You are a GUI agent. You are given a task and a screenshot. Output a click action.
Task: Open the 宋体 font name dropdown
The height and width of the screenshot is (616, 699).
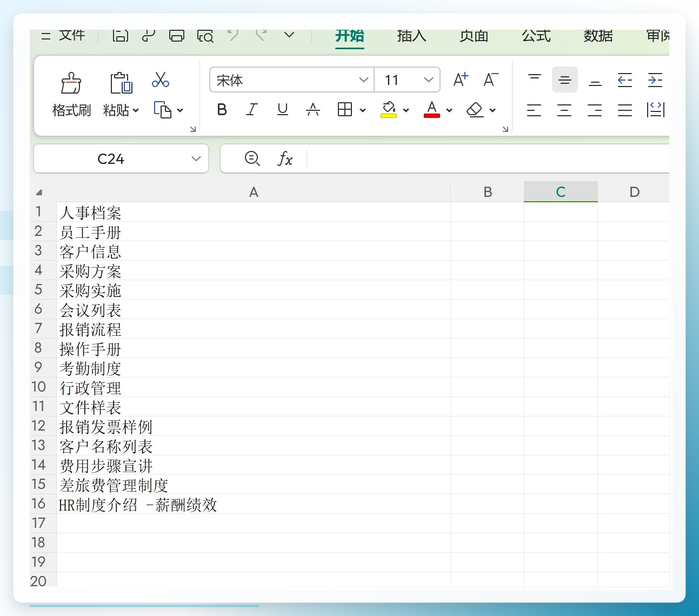click(x=364, y=80)
